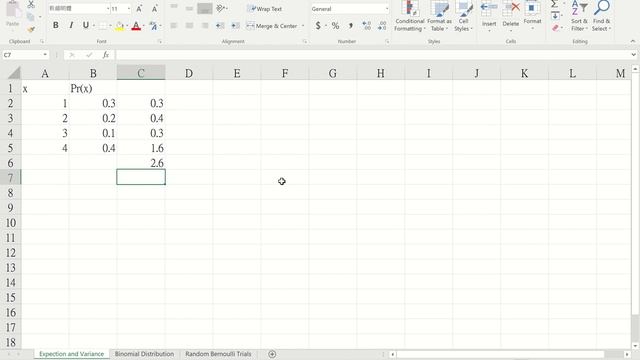Expand the formula bar chevron
The image size is (640, 360).
click(633, 55)
